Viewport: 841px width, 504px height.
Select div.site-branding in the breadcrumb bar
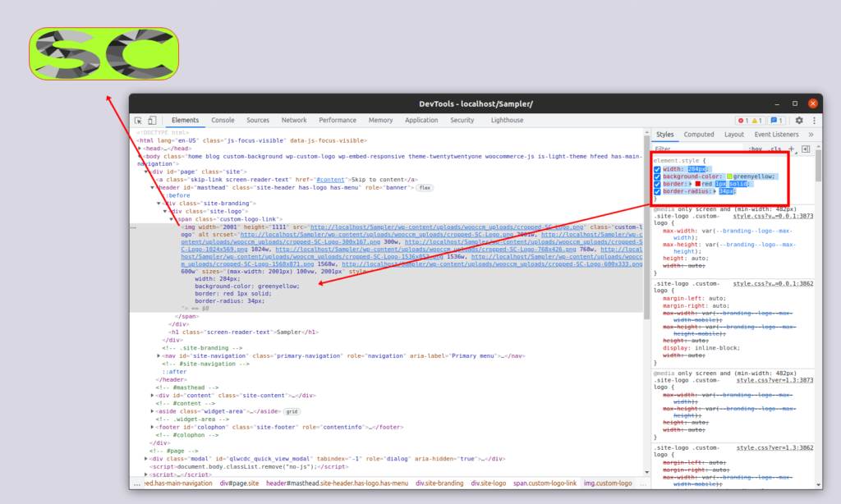point(439,483)
